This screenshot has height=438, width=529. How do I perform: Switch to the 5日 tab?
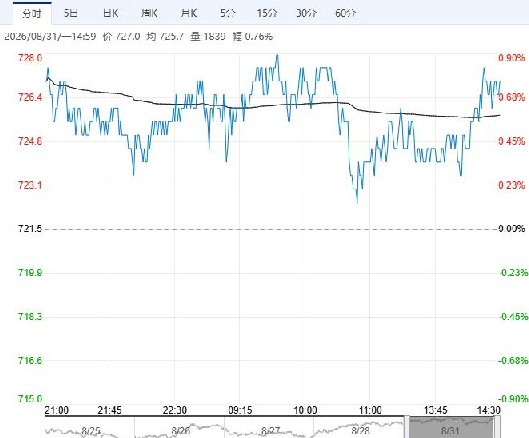point(71,13)
